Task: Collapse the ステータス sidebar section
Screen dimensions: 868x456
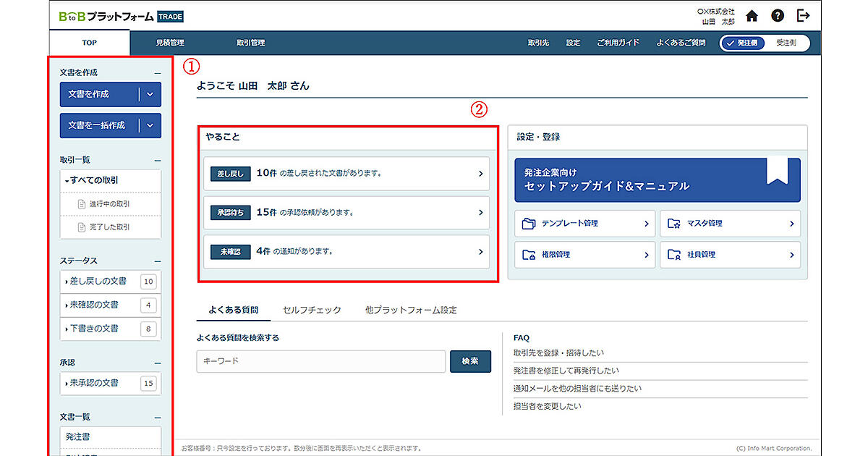Action: pos(157,261)
